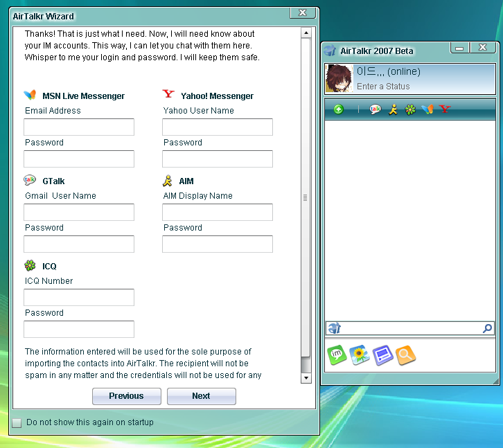Click the Previous button
This screenshot has height=448, width=503.
[127, 396]
